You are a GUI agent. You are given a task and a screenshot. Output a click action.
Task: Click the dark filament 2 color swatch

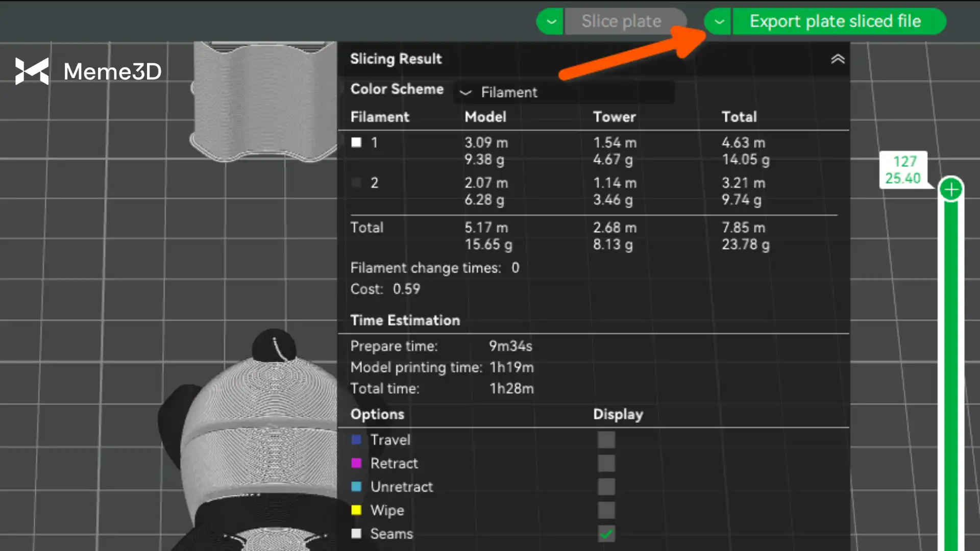356,183
